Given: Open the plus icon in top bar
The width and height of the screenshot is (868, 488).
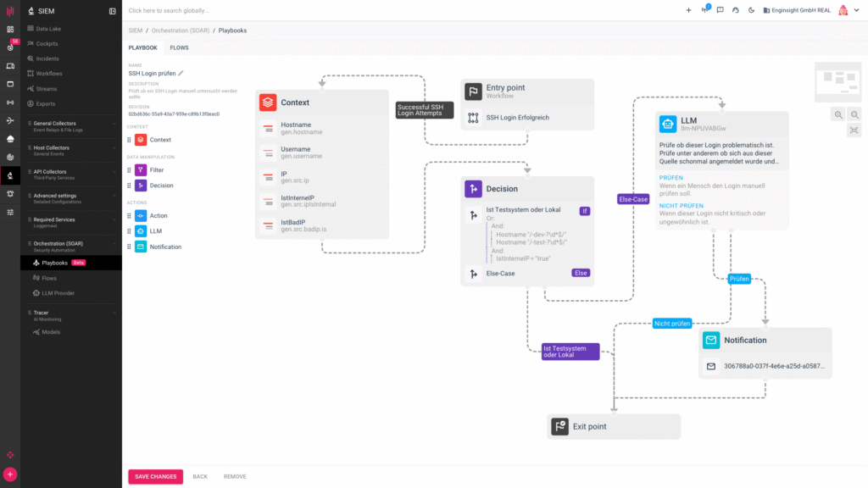Looking at the screenshot, I should [x=688, y=10].
